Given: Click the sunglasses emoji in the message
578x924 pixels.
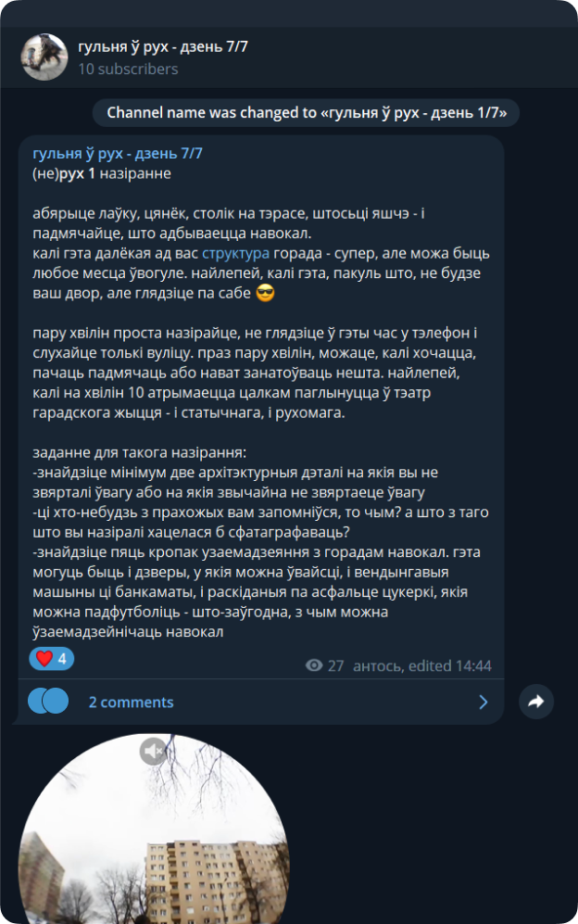Looking at the screenshot, I should [265, 294].
